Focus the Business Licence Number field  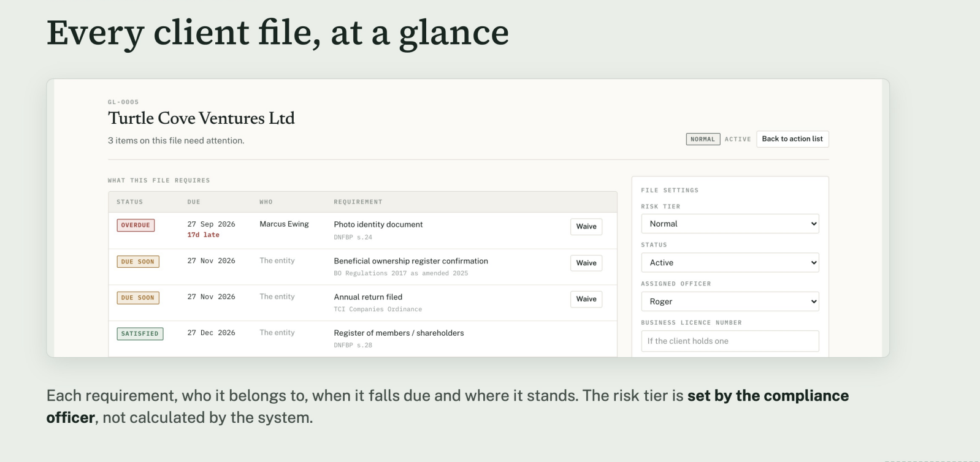[x=730, y=341]
